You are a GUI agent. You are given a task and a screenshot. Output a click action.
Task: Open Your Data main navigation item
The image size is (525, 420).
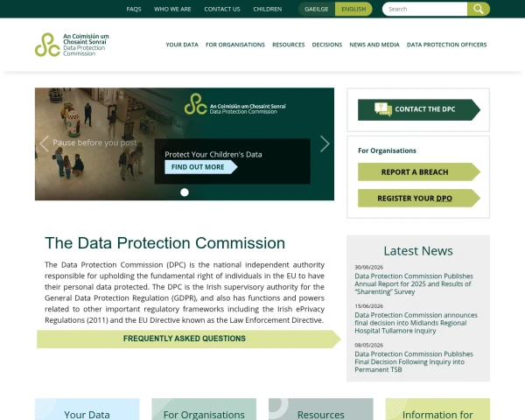tap(182, 45)
